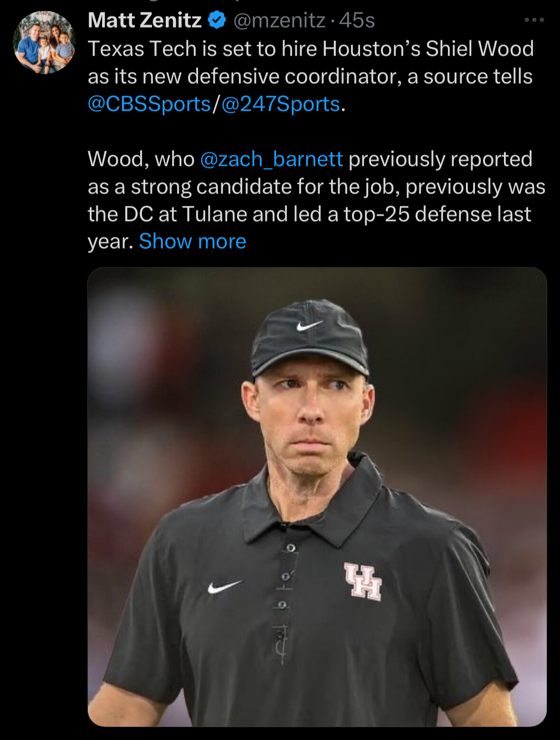Click the blue verified checkmark badge
This screenshot has width=560, height=740.
pos(217,20)
